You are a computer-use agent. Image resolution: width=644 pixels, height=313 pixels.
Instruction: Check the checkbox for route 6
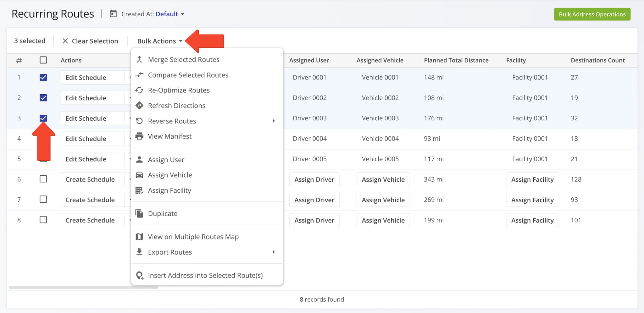(43, 179)
